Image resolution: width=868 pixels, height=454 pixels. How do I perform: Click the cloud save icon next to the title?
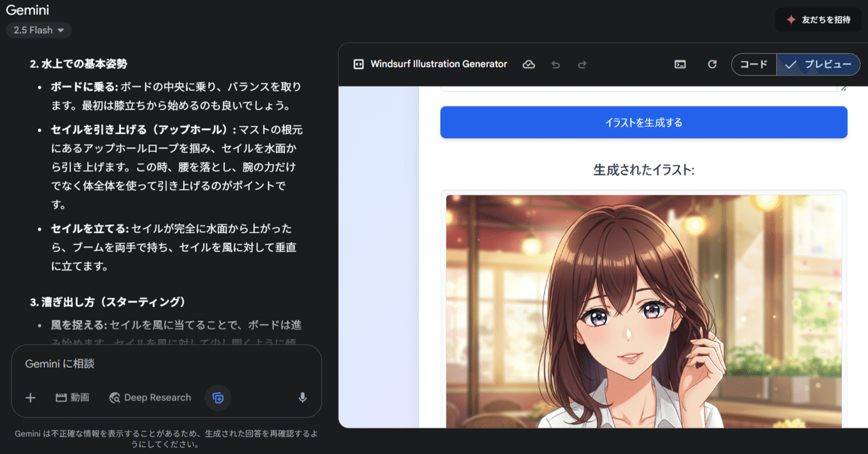point(529,64)
